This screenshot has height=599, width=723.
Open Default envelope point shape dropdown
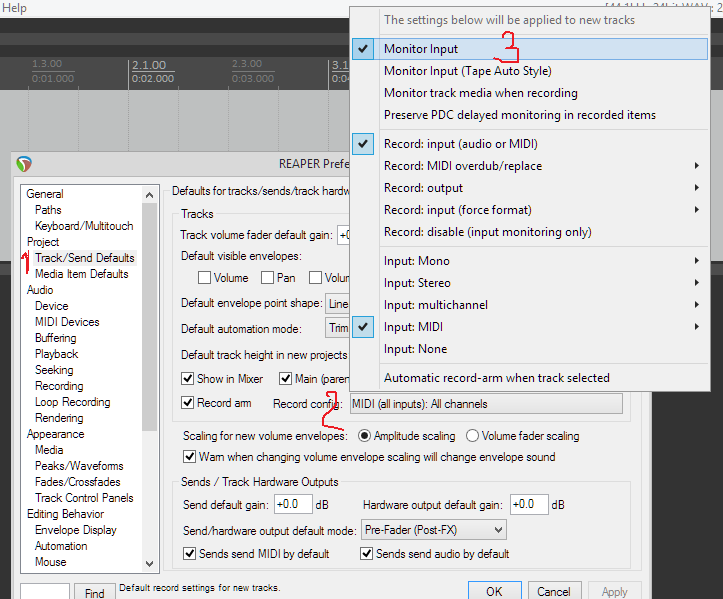(x=338, y=304)
